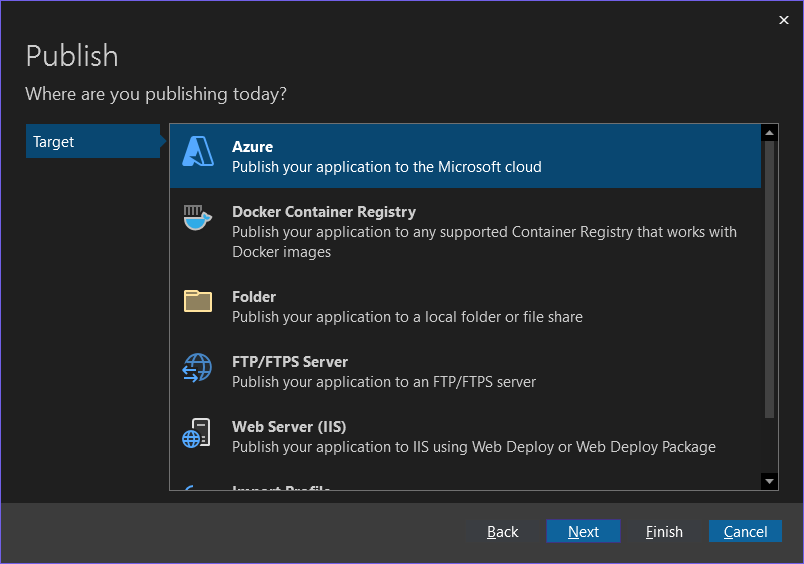804x564 pixels.
Task: Click the Web Server IIS icon
Action: pyautogui.click(x=196, y=433)
